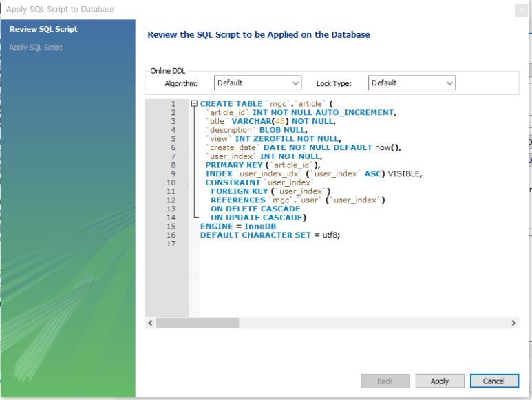Click the Online DDL group label

click(x=168, y=71)
